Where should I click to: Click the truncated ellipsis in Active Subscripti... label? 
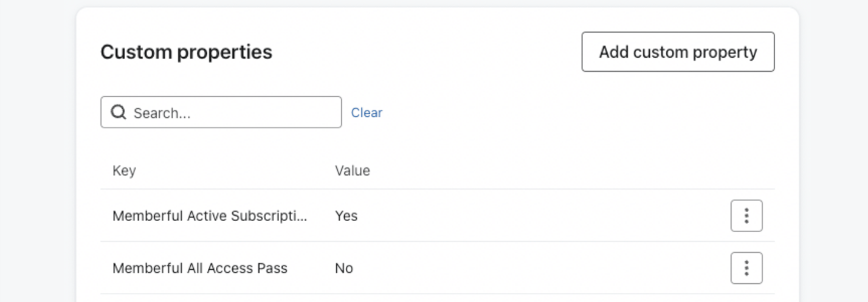[x=303, y=217]
